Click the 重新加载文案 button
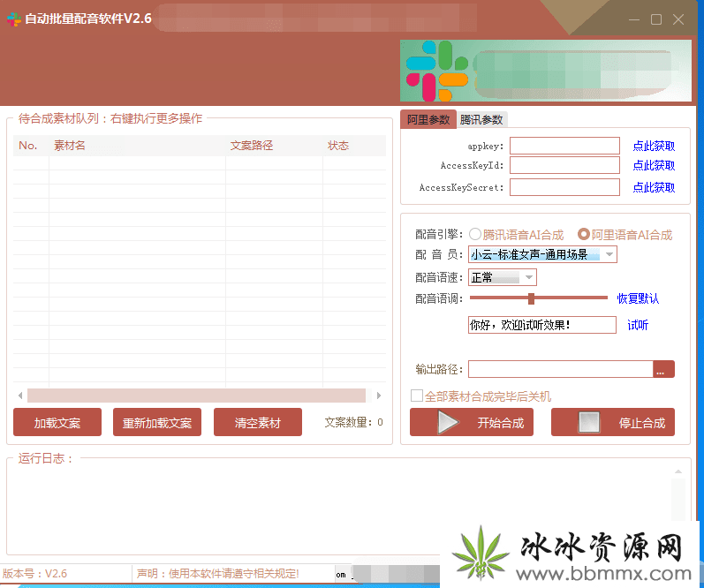Viewport: 704px width, 588px height. (x=157, y=422)
